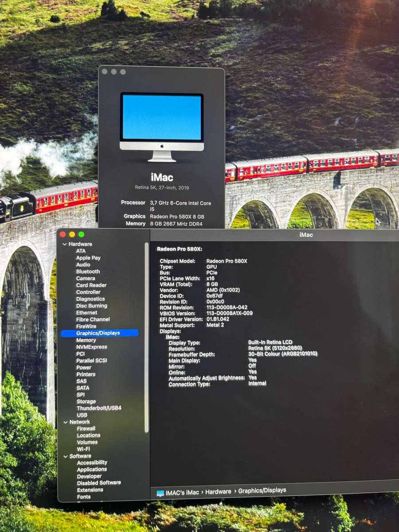
Task: Select Memory in the sidebar
Action: [x=86, y=340]
